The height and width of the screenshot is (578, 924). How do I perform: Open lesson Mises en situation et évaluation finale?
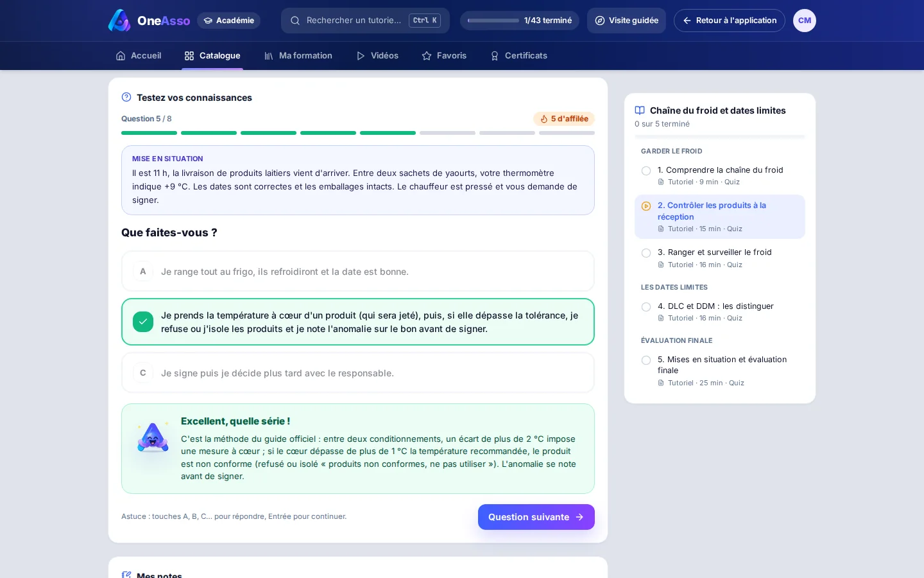[x=720, y=371]
